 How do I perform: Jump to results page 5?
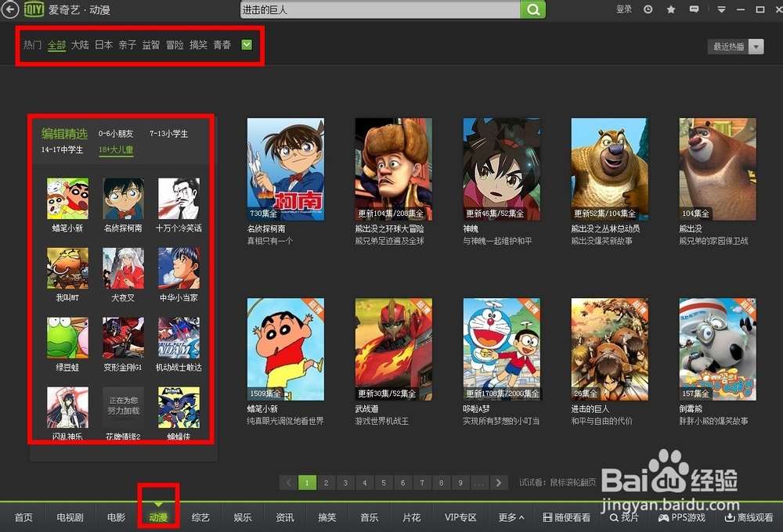[384, 483]
